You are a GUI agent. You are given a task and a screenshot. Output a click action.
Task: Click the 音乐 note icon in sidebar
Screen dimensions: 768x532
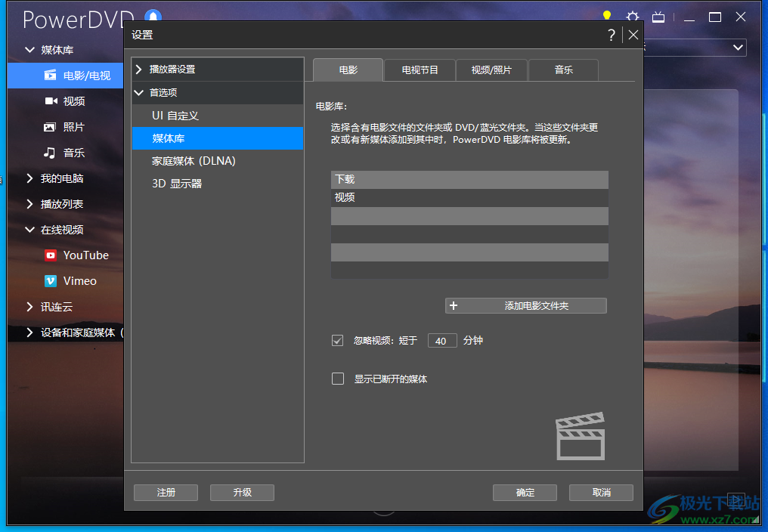(x=49, y=153)
